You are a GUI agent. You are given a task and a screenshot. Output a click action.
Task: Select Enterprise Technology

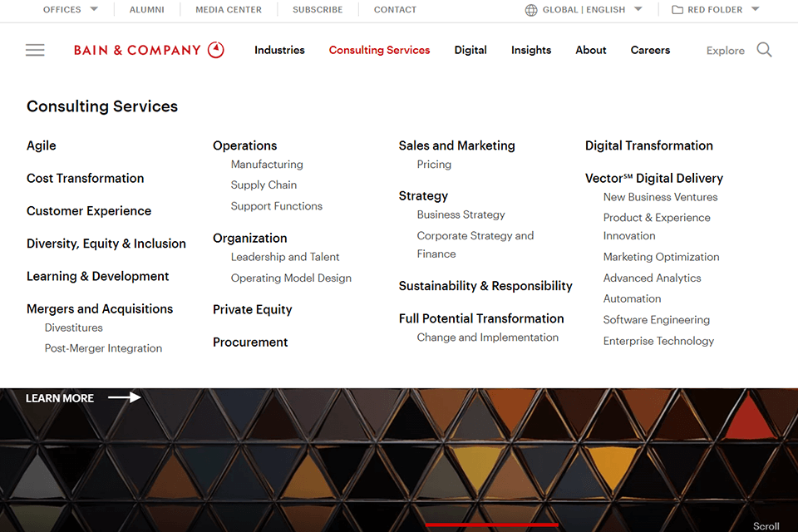coord(658,341)
